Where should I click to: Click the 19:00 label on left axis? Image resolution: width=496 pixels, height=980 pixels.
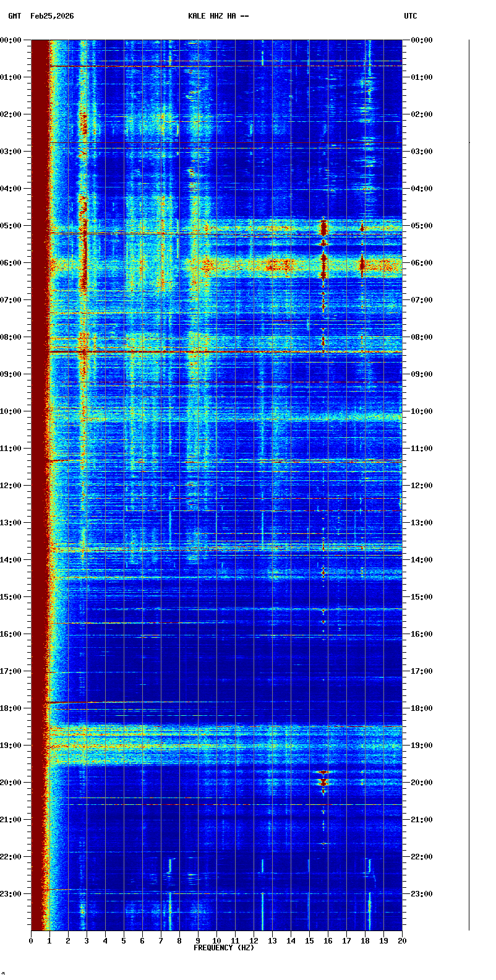pyautogui.click(x=11, y=746)
